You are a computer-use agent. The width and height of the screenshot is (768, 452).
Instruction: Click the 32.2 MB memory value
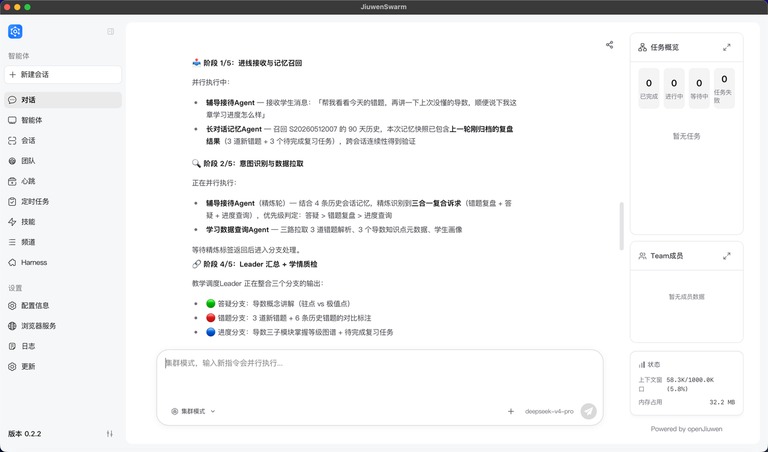[x=722, y=403]
